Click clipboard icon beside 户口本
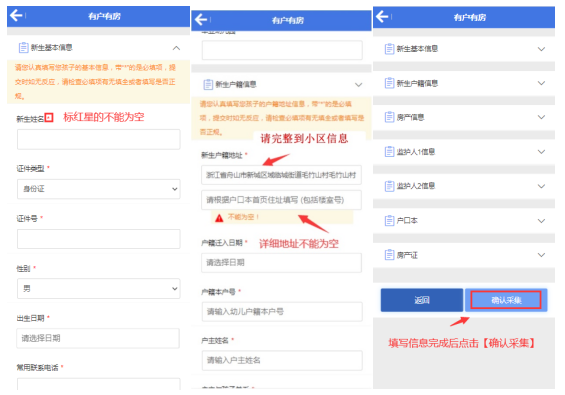 pos(389,221)
